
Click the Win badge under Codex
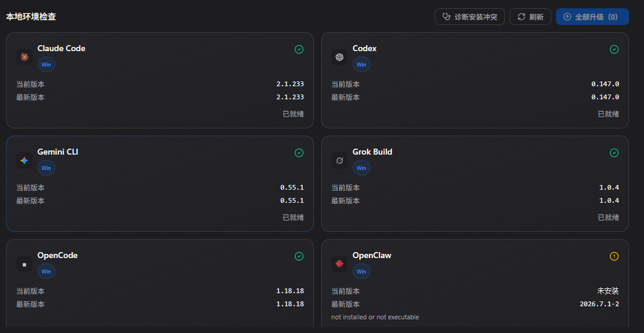pos(361,64)
